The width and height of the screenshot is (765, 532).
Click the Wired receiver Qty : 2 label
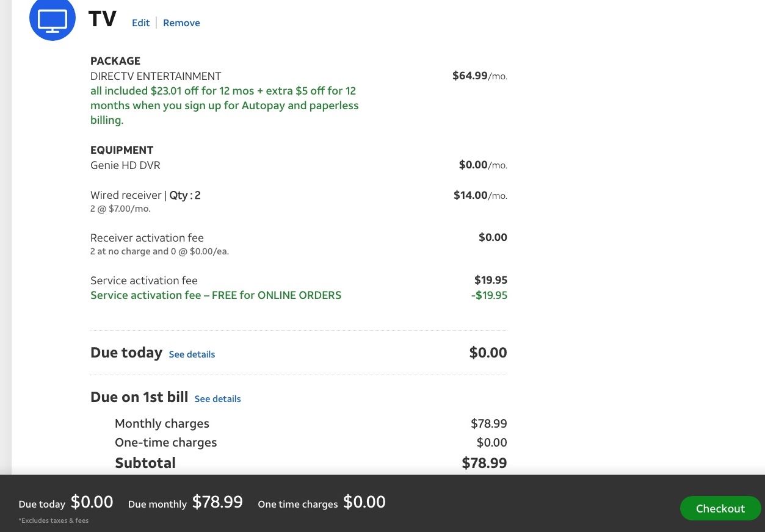(x=145, y=195)
